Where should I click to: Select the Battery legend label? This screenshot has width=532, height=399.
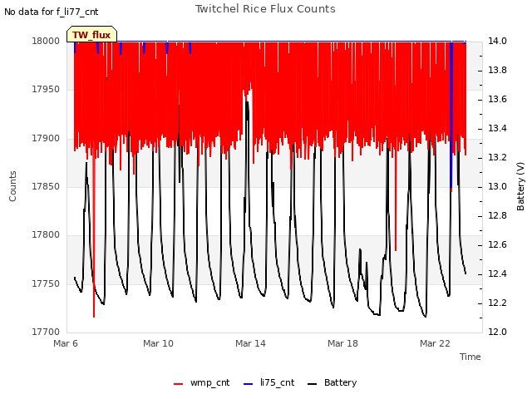click(x=340, y=382)
